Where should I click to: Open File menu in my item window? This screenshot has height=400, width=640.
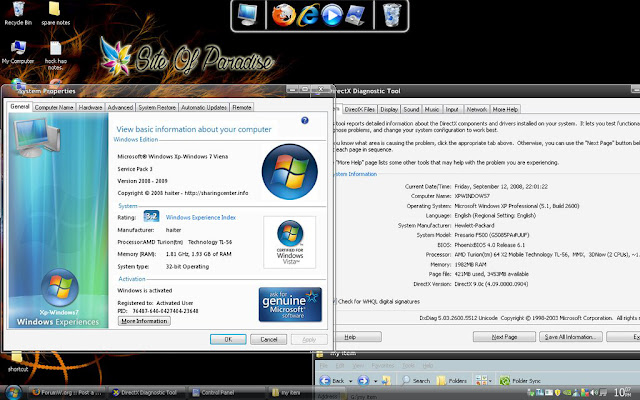click(324, 366)
